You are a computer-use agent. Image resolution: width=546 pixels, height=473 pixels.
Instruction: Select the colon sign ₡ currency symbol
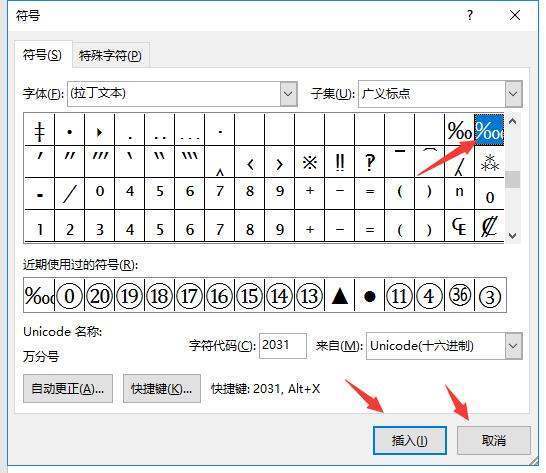tap(489, 226)
